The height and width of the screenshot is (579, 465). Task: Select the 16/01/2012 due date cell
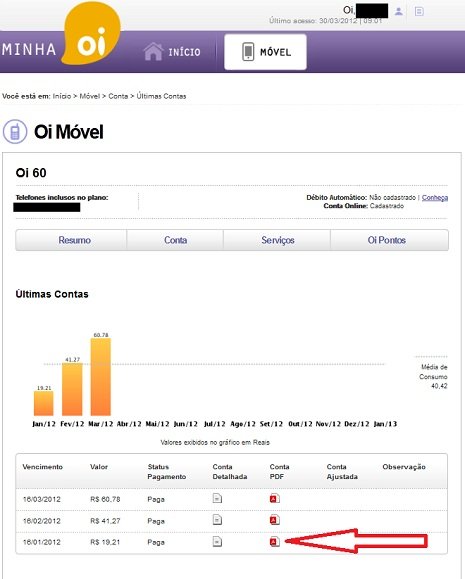41,542
